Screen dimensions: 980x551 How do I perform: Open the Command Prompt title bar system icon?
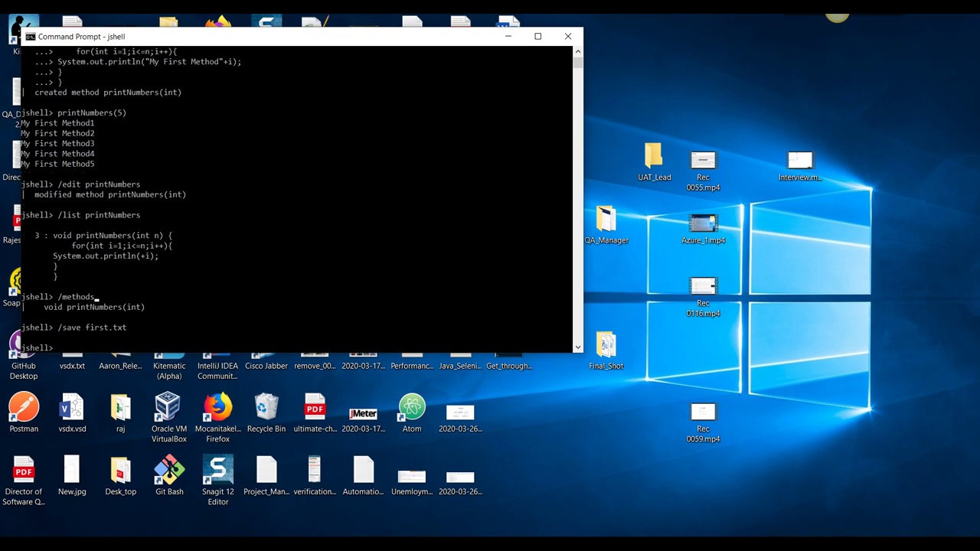point(30,37)
